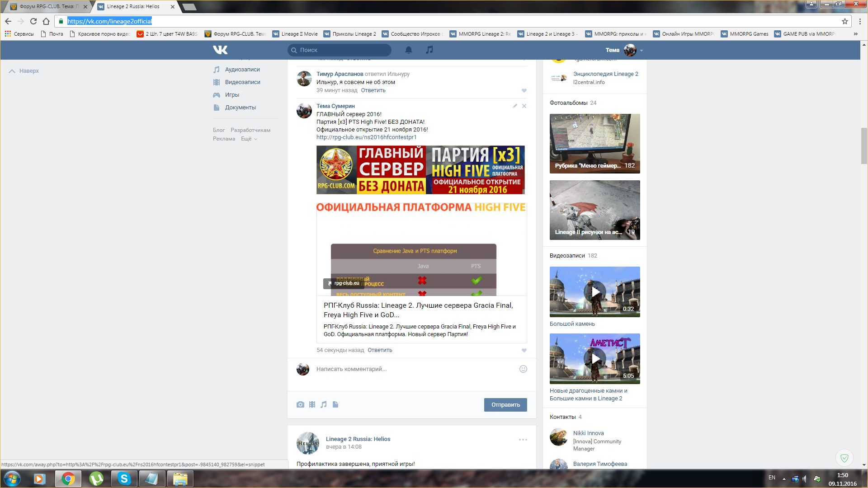868x488 pixels.
Task: Bookmark this page with star icon
Action: coord(844,21)
